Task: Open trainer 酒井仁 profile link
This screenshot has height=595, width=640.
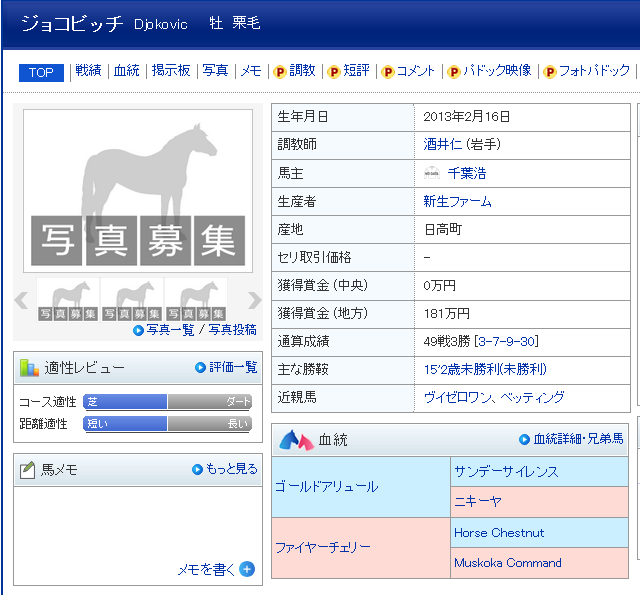Action: pos(449,144)
